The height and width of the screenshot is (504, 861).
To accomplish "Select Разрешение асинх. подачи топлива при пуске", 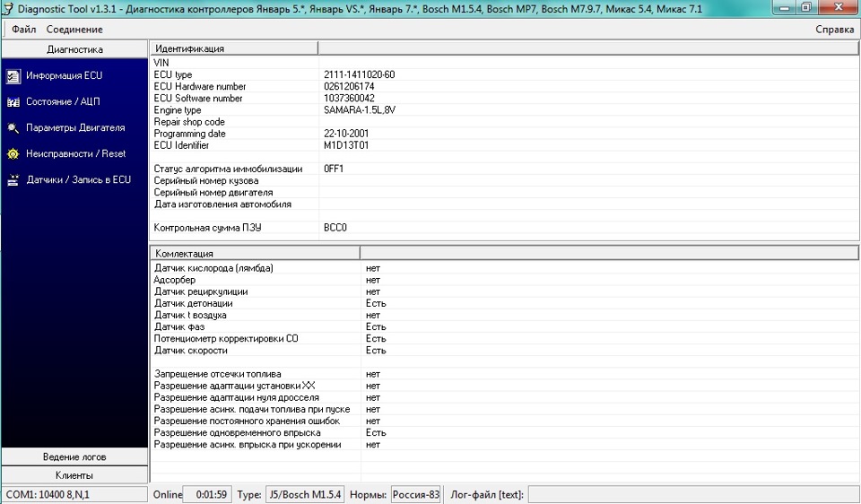I will (504, 410).
